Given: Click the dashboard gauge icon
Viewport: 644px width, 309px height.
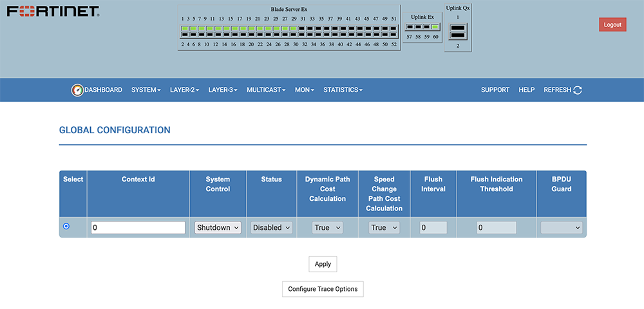Looking at the screenshot, I should pos(77,90).
